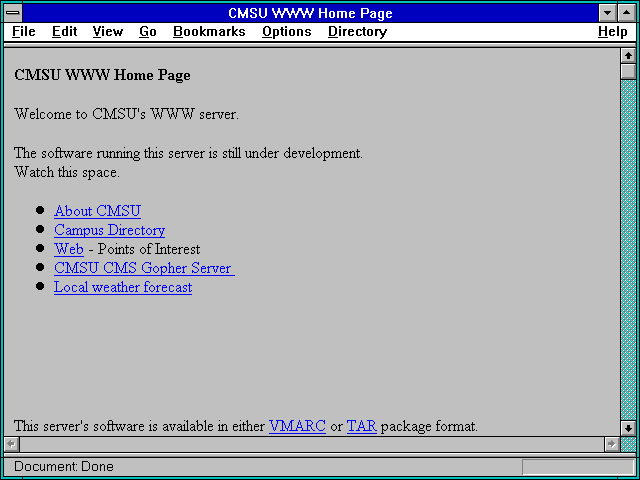The width and height of the screenshot is (640, 480).
Task: Open the Options menu
Action: 287,32
